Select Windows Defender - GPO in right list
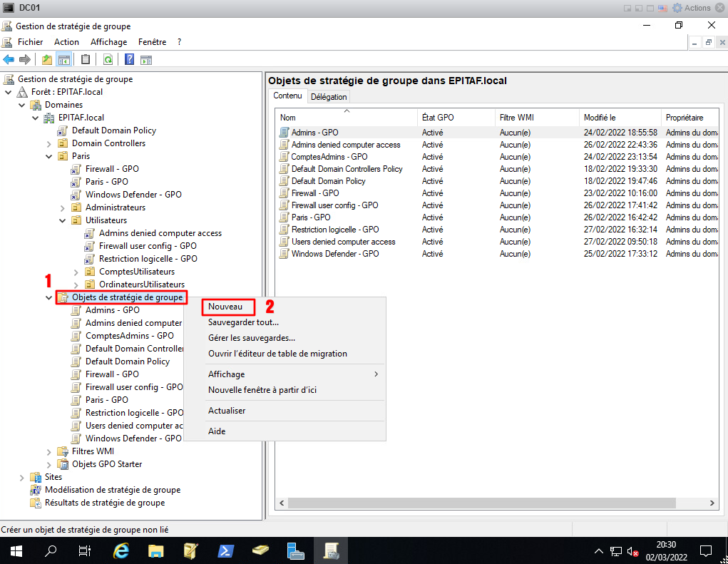The height and width of the screenshot is (564, 728). pos(334,254)
